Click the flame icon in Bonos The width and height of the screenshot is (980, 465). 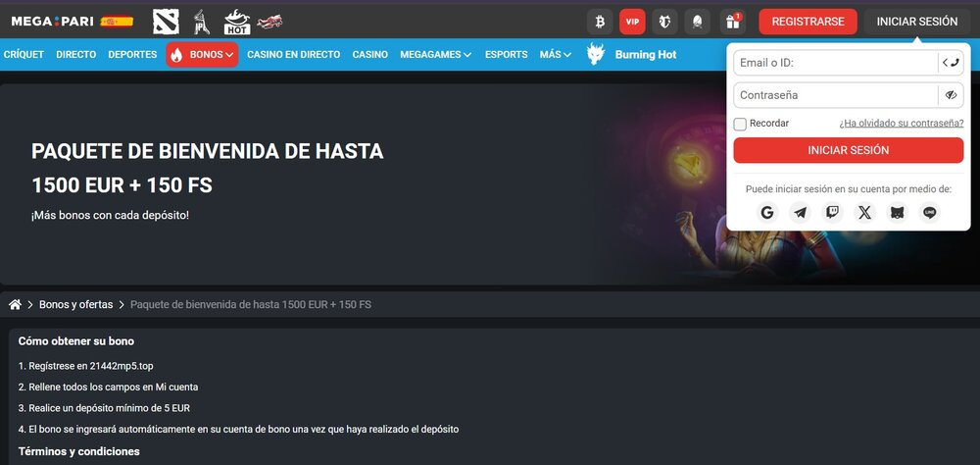point(176,55)
